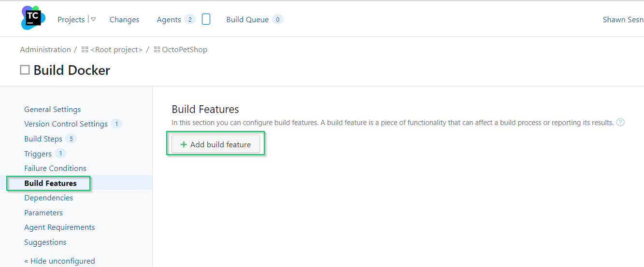This screenshot has width=644, height=267.
Task: Open the Shawn user profile menu
Action: 623,20
